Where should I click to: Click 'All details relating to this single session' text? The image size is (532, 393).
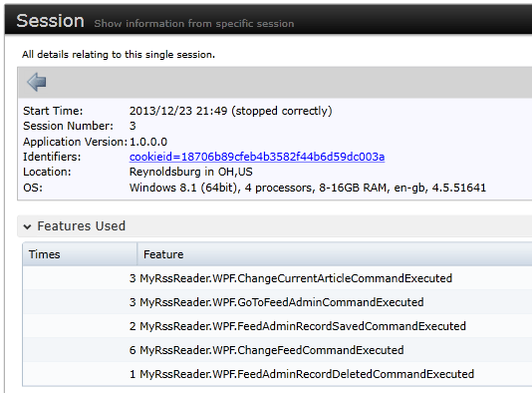coord(119,54)
